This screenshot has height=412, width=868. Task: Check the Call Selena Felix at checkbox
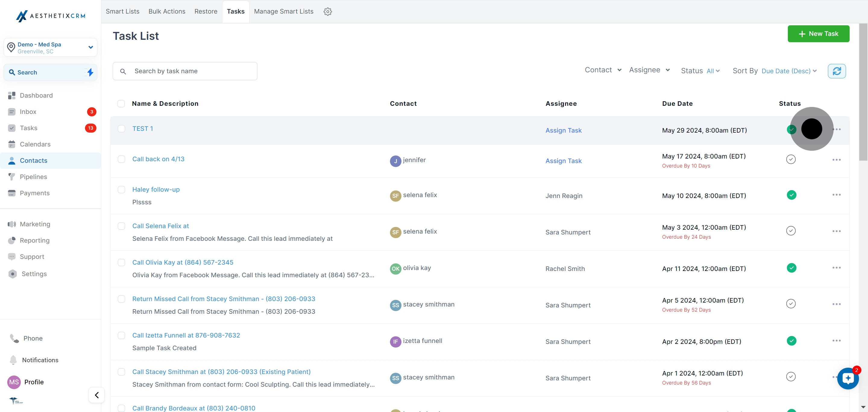121,226
